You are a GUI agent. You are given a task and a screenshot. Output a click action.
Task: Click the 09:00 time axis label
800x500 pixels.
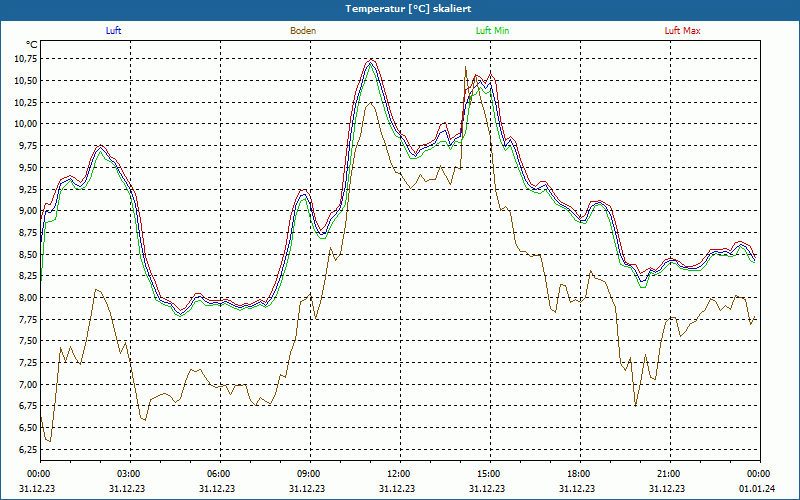click(310, 474)
